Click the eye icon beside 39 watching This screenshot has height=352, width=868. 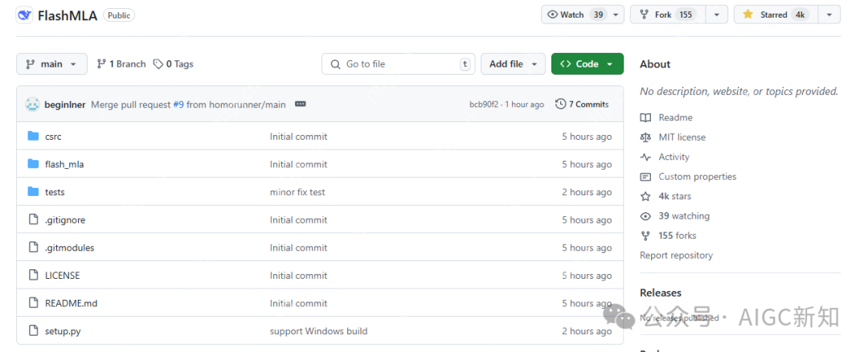pos(645,216)
